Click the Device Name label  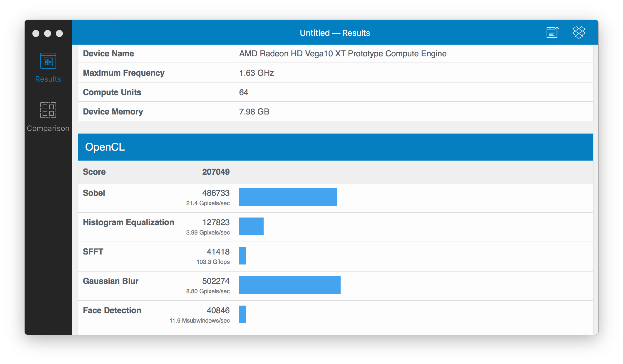pyautogui.click(x=108, y=53)
